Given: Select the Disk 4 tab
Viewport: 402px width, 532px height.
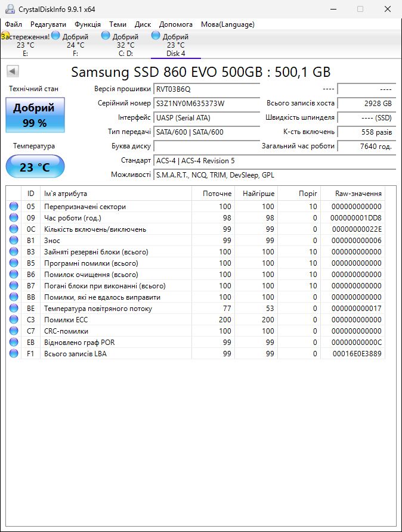Looking at the screenshot, I should coord(176,45).
